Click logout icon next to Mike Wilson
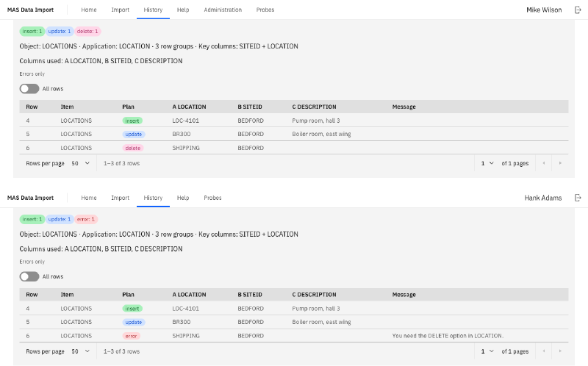The height and width of the screenshot is (366, 588). [578, 10]
